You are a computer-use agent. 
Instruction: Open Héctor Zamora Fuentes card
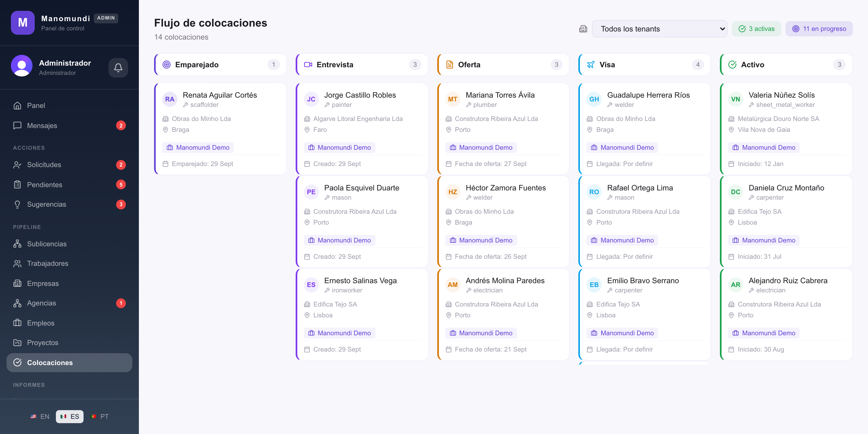(503, 222)
